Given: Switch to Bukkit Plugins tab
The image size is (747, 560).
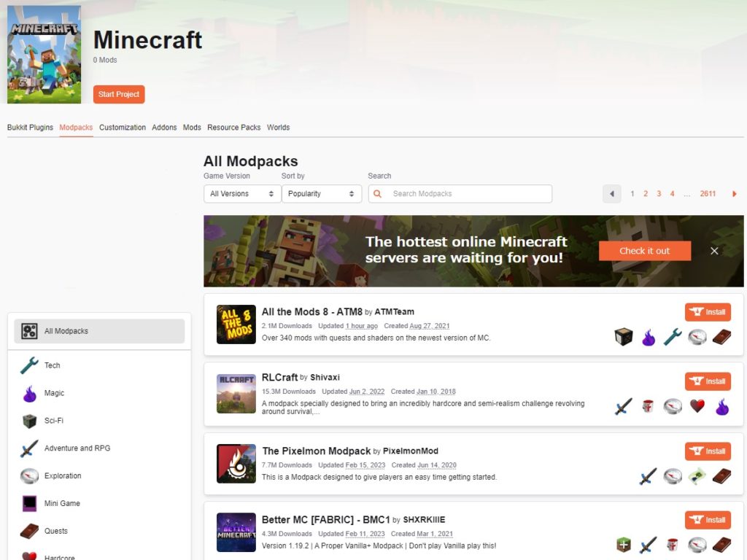Looking at the screenshot, I should pos(30,128).
